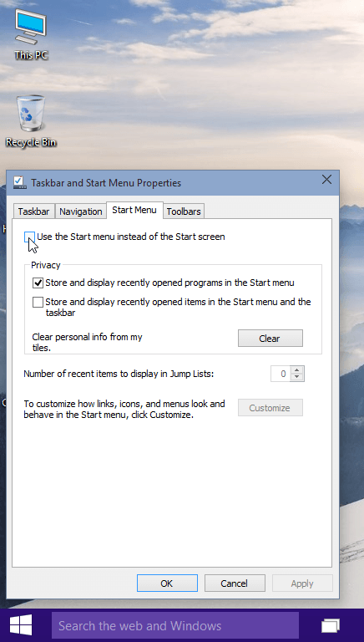This screenshot has height=642, width=364.
Task: Open the This PC desktop icon
Action: [x=31, y=35]
